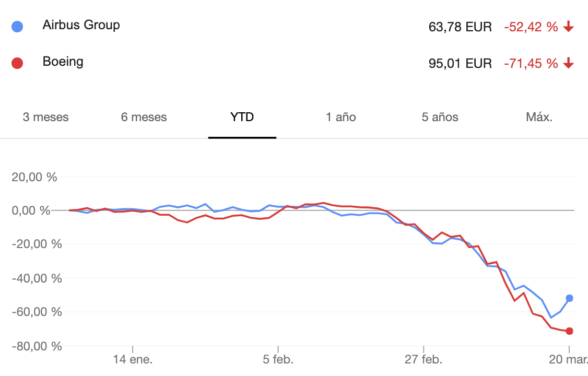The width and height of the screenshot is (588, 376).
Task: Click the Boeing stock name
Action: 63,62
